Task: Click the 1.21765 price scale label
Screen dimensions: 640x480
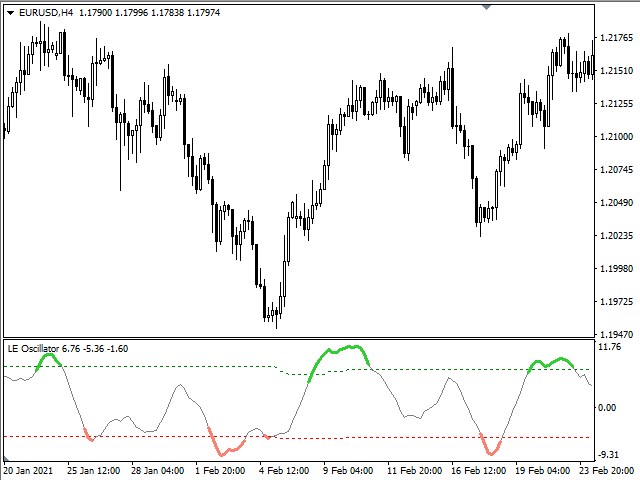Action: pos(616,38)
